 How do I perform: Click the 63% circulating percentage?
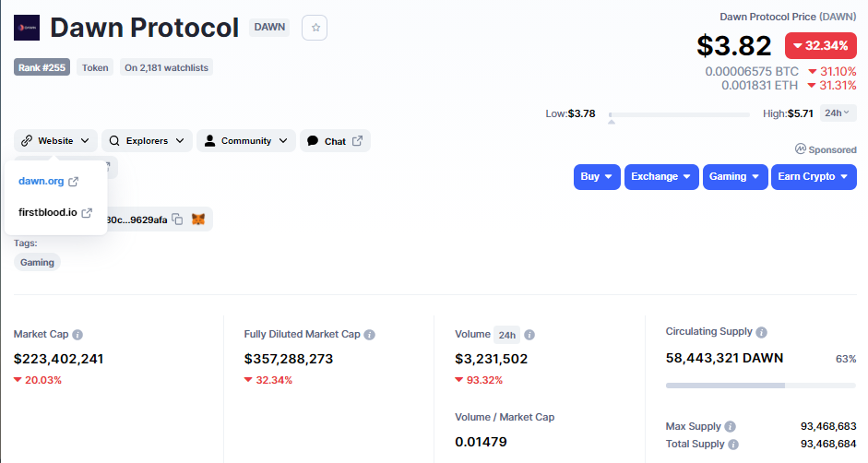click(x=846, y=359)
